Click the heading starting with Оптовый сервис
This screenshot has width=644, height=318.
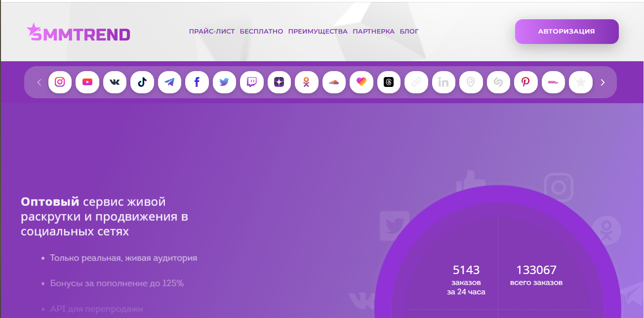[x=105, y=216]
